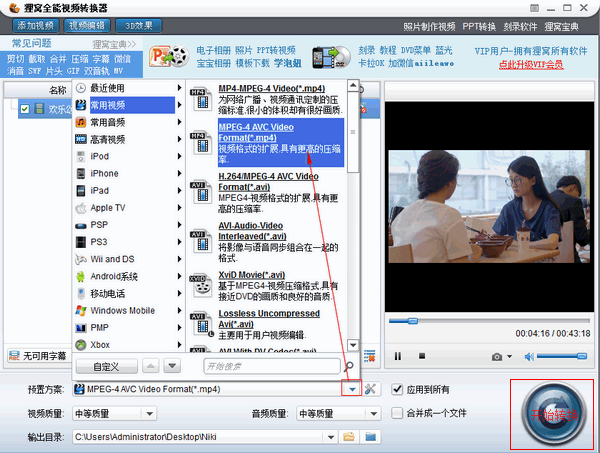Open the 输出目录 path dropdown arrow
The image size is (600, 453).
pos(331,437)
